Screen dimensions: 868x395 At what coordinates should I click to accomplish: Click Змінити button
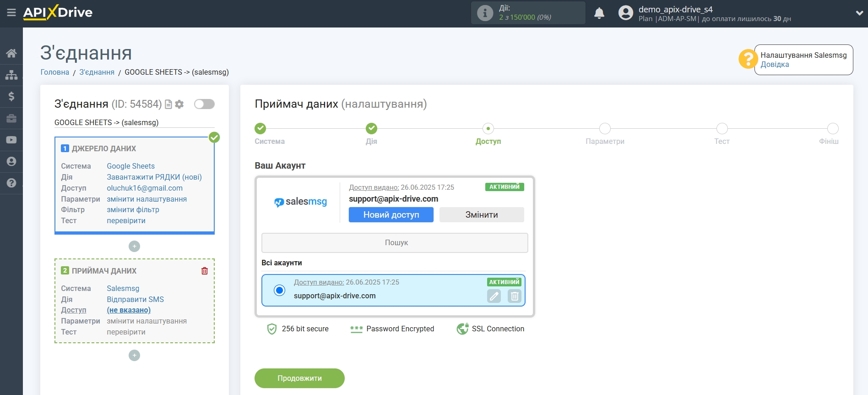(x=482, y=214)
